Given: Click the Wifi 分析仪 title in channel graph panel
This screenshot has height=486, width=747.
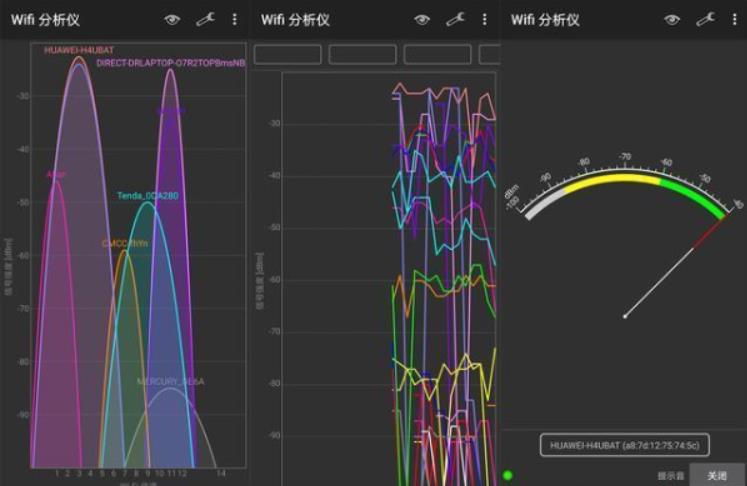Looking at the screenshot, I should pyautogui.click(x=45, y=20).
